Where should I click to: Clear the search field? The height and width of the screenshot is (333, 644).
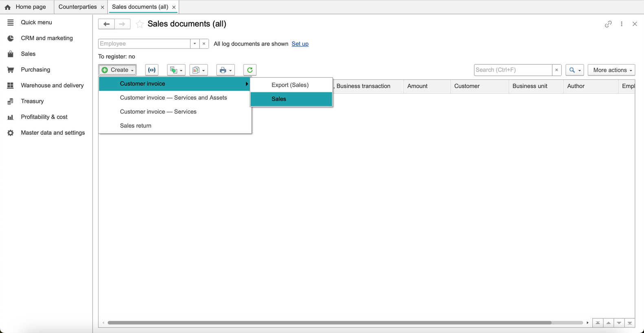tap(557, 70)
